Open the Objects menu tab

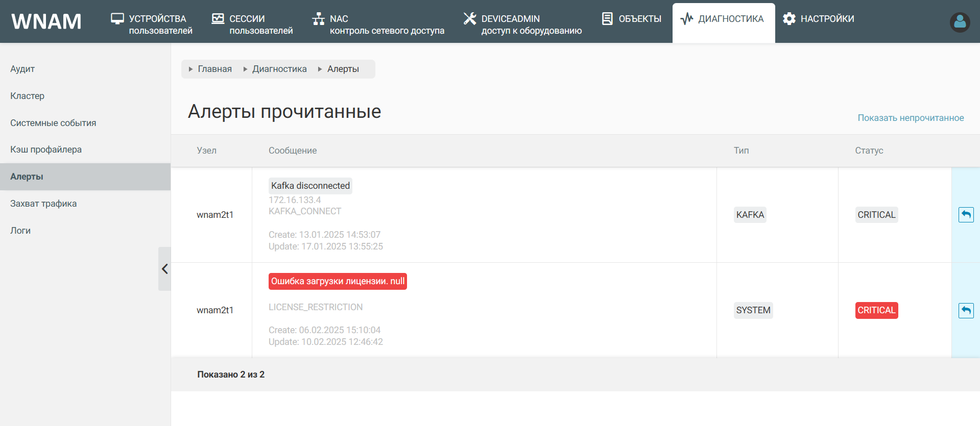point(632,19)
